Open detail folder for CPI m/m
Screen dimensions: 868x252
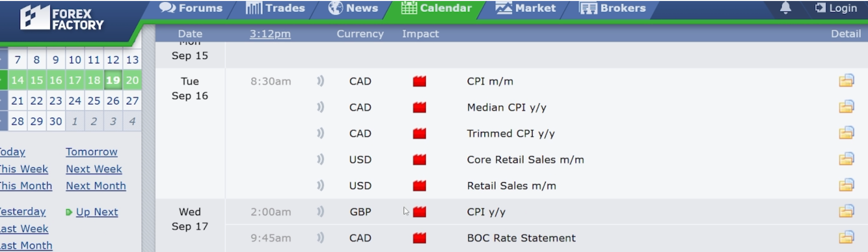(846, 81)
